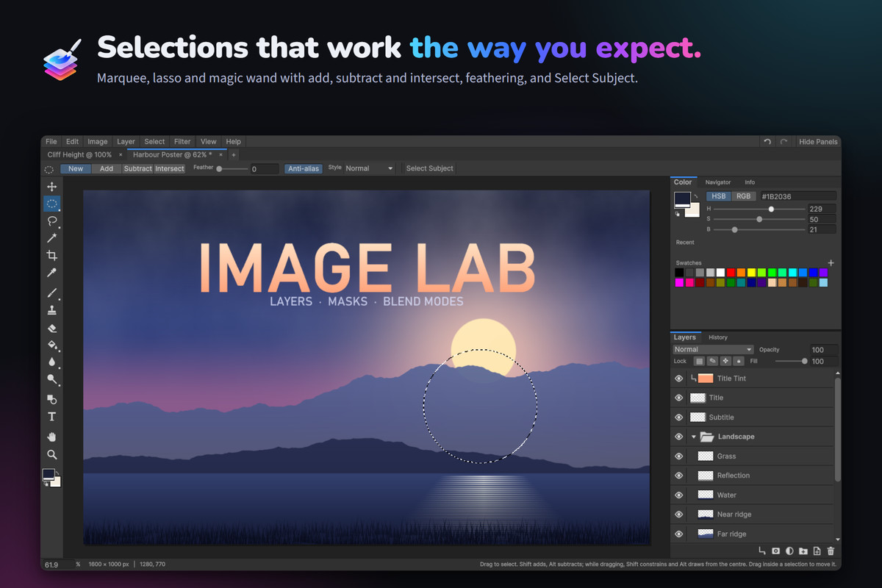Image resolution: width=882 pixels, height=588 pixels.
Task: Click the Undo arrow icon
Action: pos(767,142)
